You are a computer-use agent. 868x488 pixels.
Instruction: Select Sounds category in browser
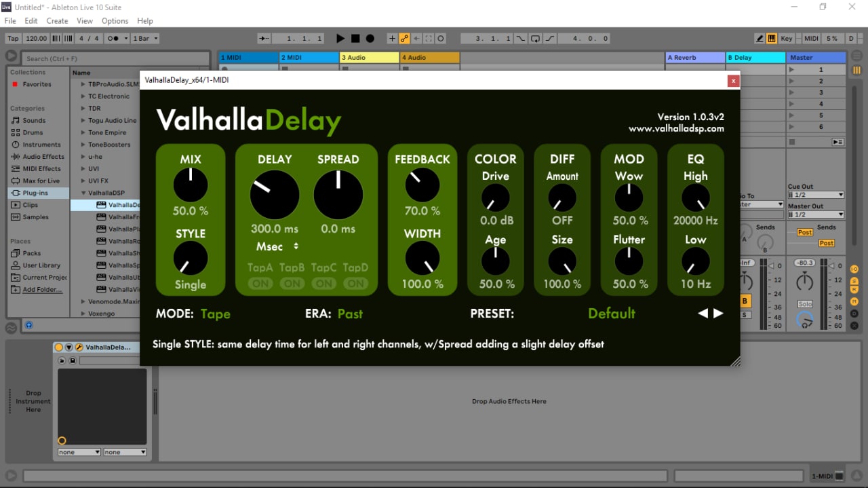pos(34,120)
